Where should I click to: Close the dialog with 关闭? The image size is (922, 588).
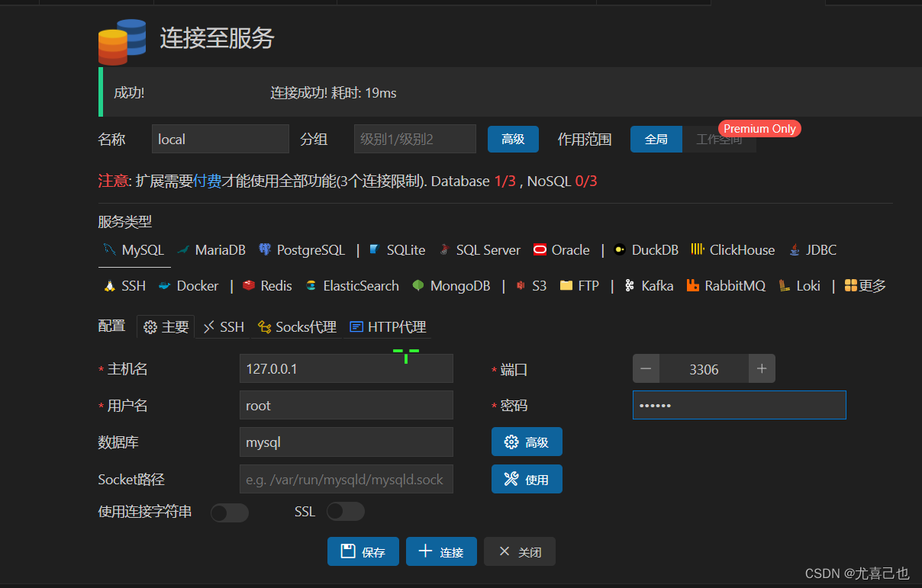coord(519,552)
